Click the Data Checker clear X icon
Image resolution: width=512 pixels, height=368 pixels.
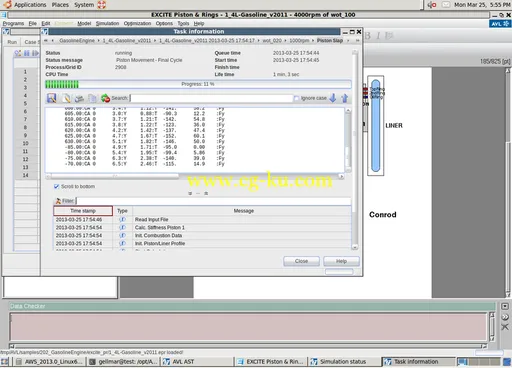(x=505, y=327)
